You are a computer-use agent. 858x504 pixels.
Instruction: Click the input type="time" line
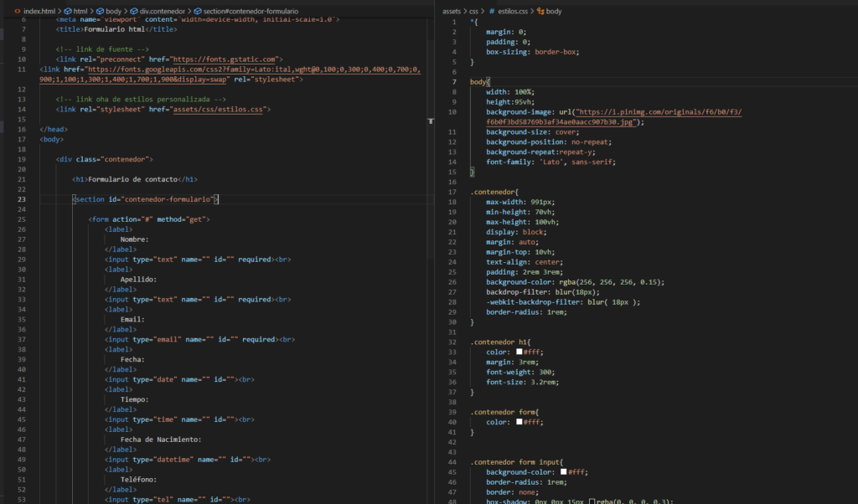(179, 419)
